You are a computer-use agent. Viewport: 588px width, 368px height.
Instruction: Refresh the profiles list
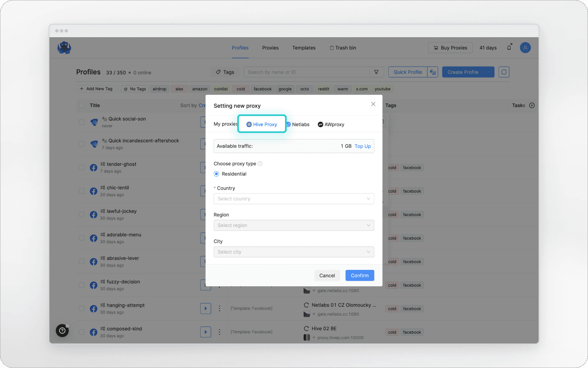point(504,72)
